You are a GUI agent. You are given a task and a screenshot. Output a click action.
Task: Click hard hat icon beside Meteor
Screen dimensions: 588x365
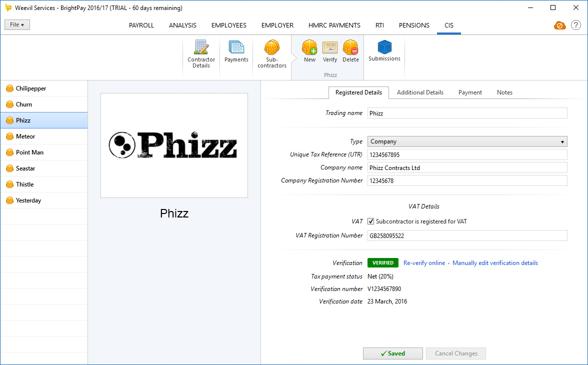click(10, 136)
